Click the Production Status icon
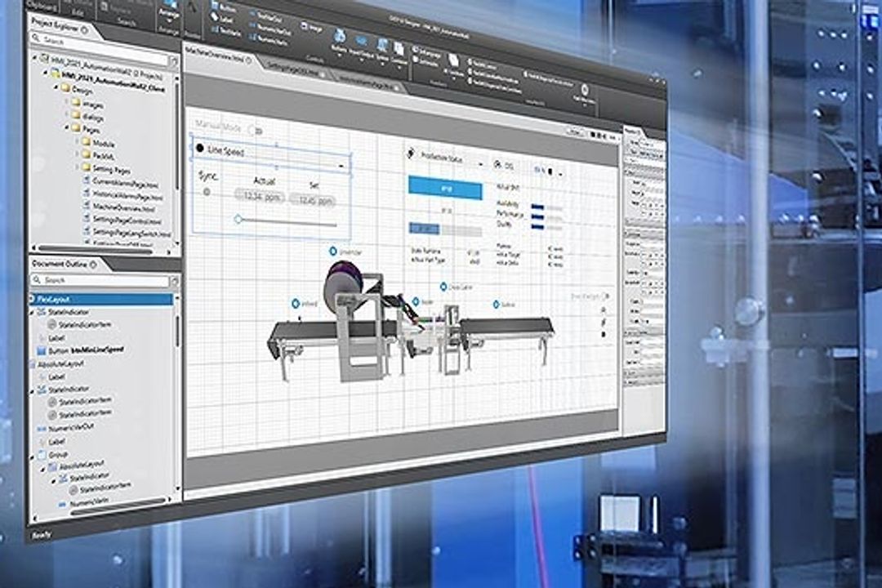The height and width of the screenshot is (588, 882). point(411,153)
